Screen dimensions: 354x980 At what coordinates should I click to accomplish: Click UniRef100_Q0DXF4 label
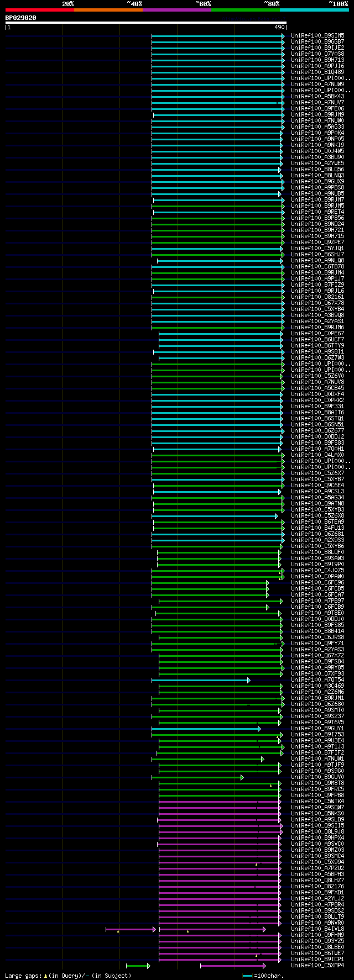pos(317,394)
